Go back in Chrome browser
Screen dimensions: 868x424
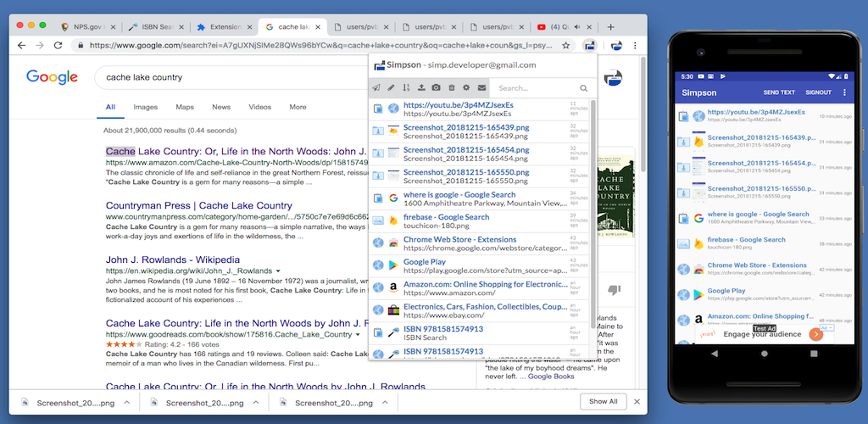click(x=21, y=46)
